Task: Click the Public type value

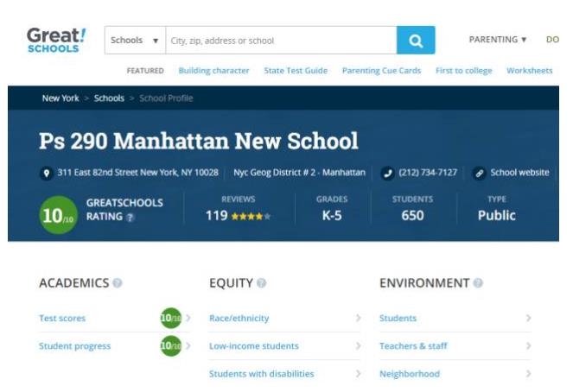Action: (x=497, y=215)
